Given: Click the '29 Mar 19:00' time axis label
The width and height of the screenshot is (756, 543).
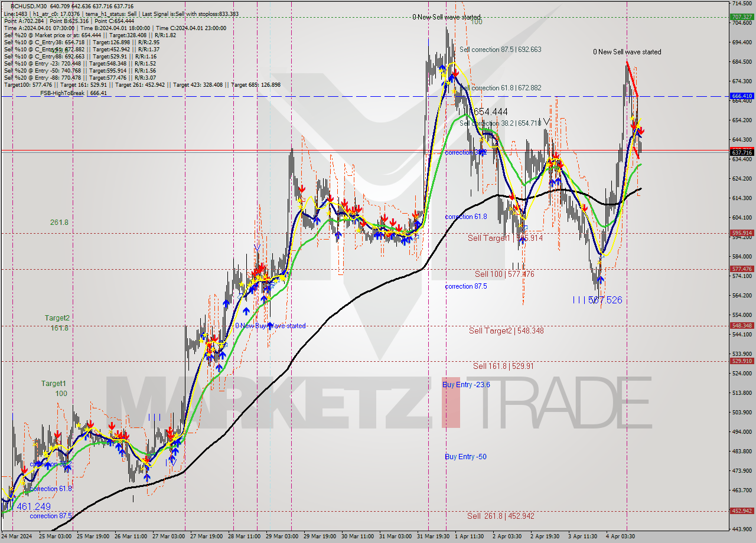Looking at the screenshot, I should tap(319, 537).
